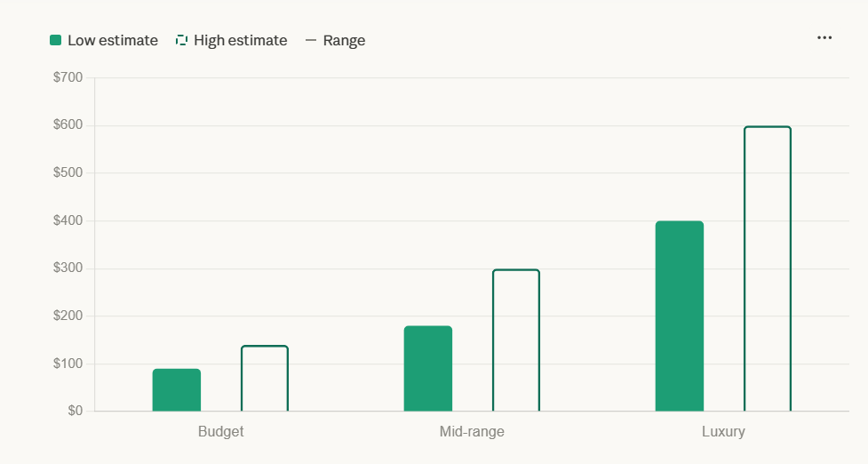Toggle the Range legend entry
868x464 pixels.
point(336,40)
